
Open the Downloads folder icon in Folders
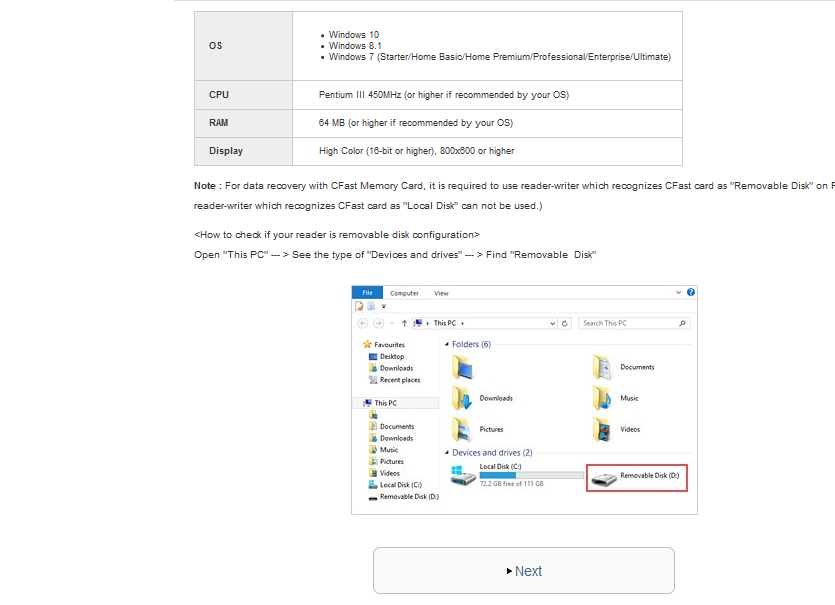click(462, 398)
